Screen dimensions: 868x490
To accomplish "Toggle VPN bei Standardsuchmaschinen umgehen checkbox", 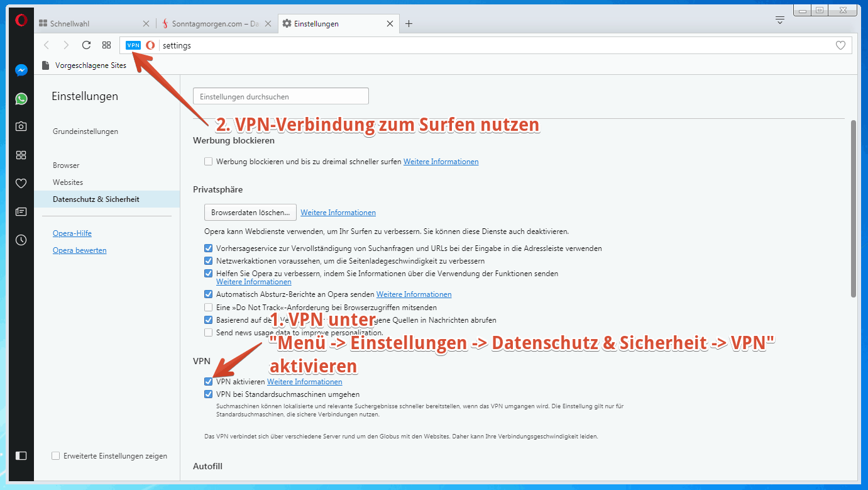I will point(209,394).
